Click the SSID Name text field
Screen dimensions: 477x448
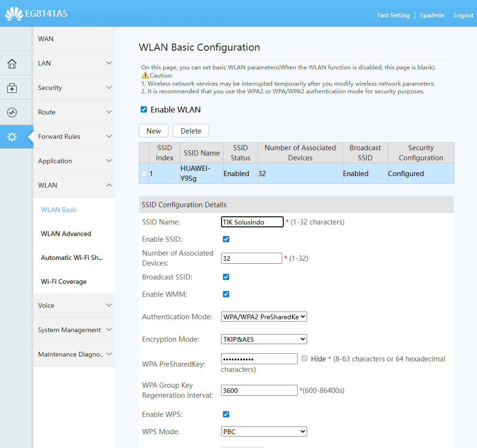tap(252, 222)
